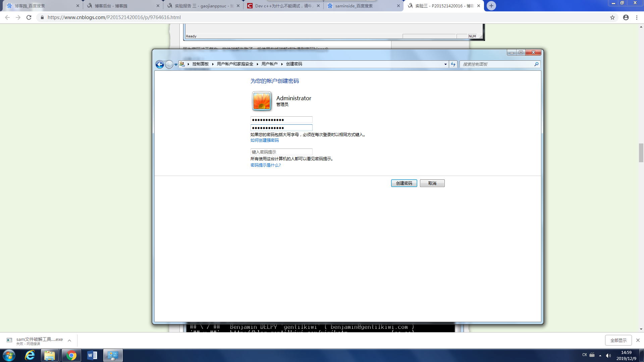Bookmark this page with star icon

coord(612,17)
